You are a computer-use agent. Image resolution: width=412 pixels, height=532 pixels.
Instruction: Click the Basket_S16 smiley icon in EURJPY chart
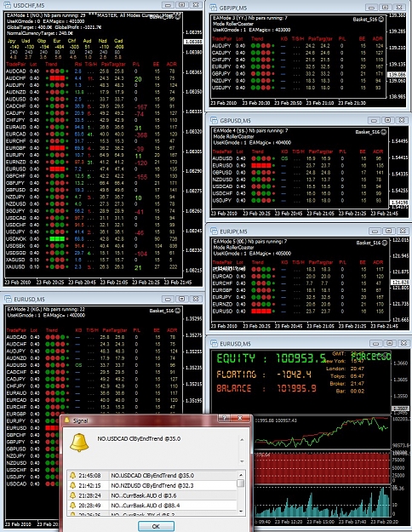click(x=384, y=243)
